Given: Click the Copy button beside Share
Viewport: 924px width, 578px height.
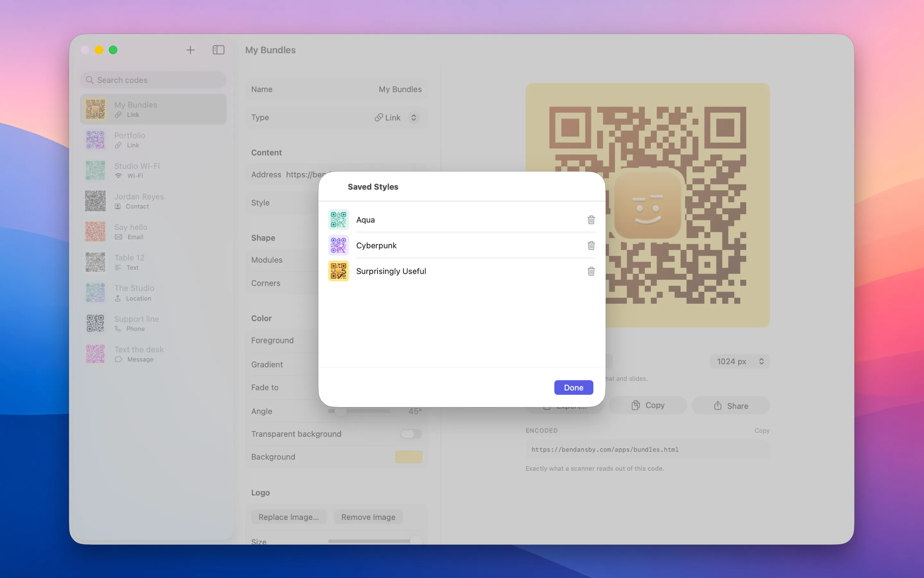Looking at the screenshot, I should pyautogui.click(x=647, y=406).
